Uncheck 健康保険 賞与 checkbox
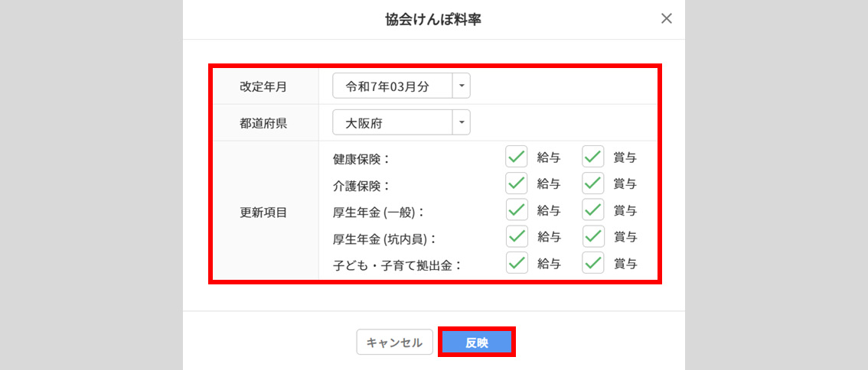Viewport: 868px width, 370px height. click(593, 157)
